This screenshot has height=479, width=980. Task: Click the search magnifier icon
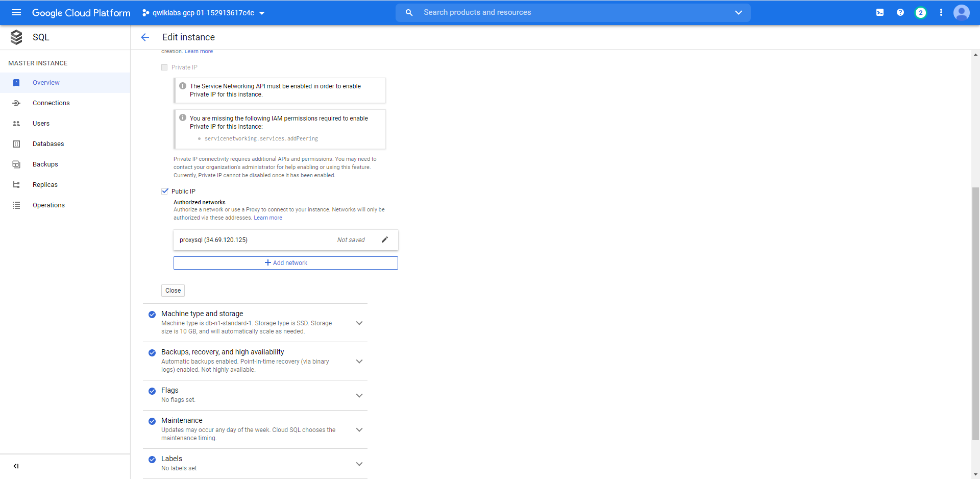(x=409, y=12)
